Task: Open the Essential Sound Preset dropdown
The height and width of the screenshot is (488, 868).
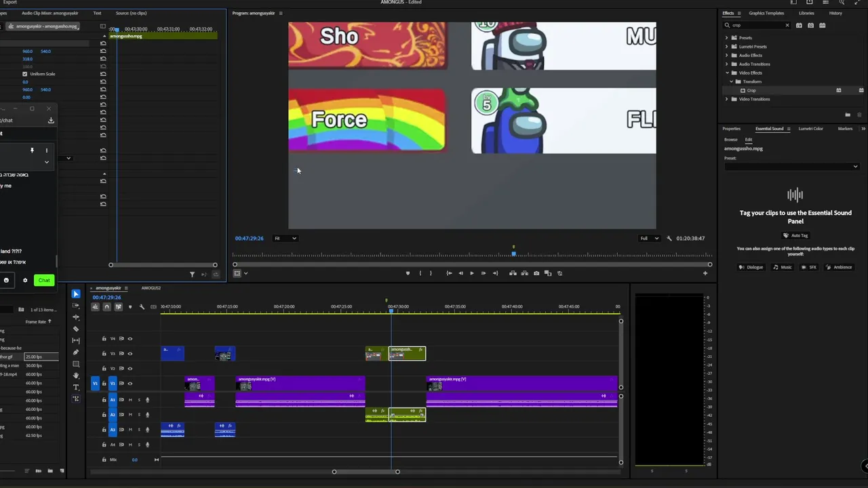Action: (791, 166)
